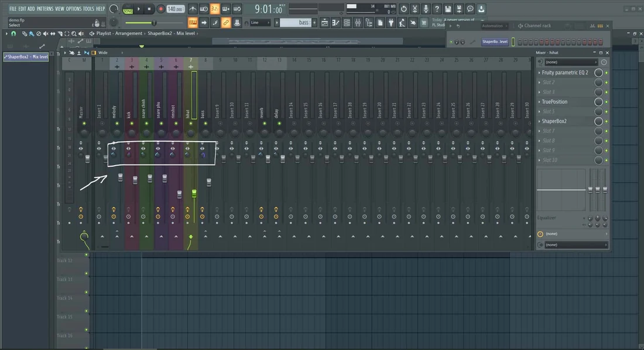This screenshot has width=644, height=350.
Task: Open the Mixer view icon
Action: (358, 23)
